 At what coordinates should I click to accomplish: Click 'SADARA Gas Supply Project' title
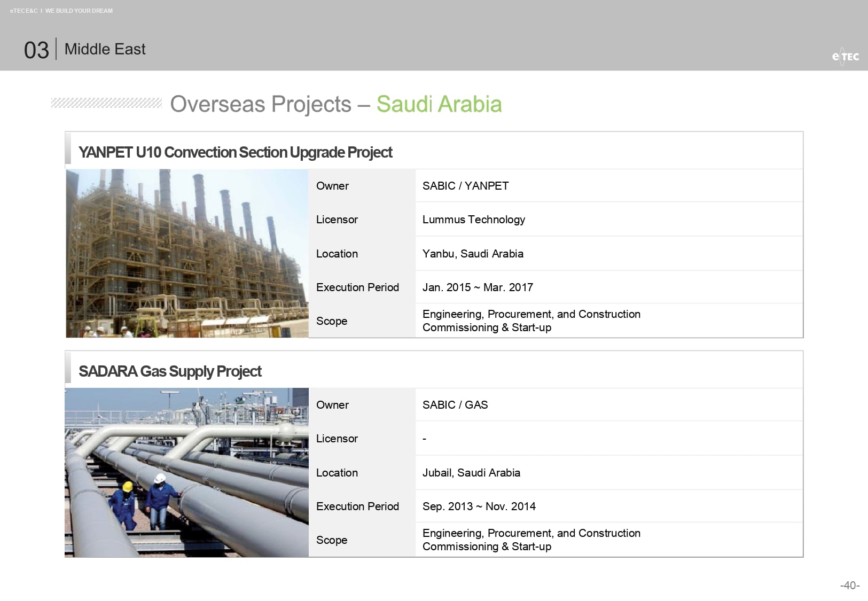[170, 371]
